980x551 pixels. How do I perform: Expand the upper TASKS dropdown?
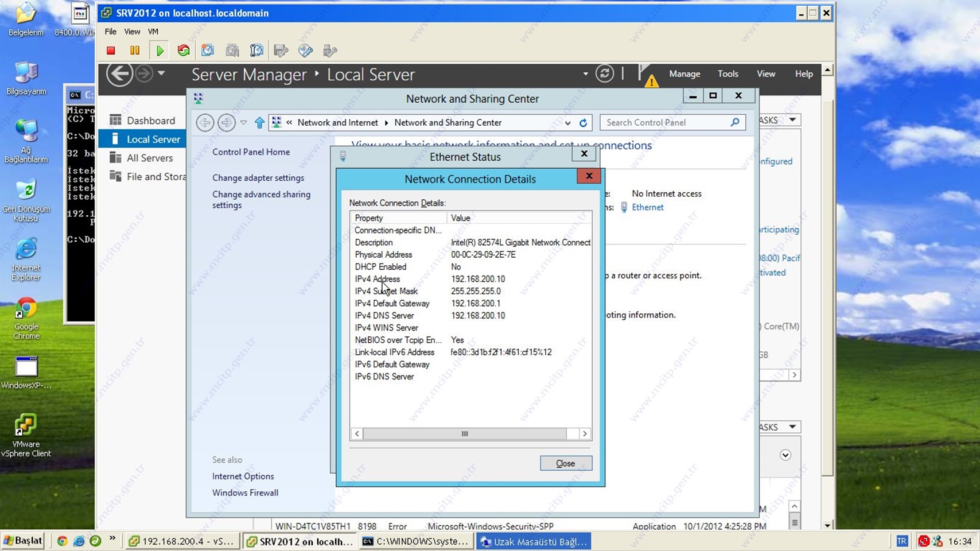pos(792,120)
